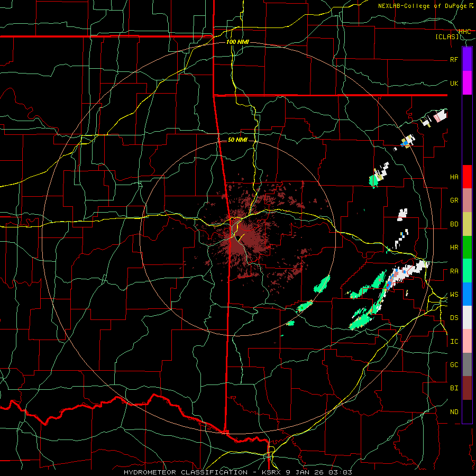
Task: Click the radar site black dot at center
Action: tap(239, 237)
